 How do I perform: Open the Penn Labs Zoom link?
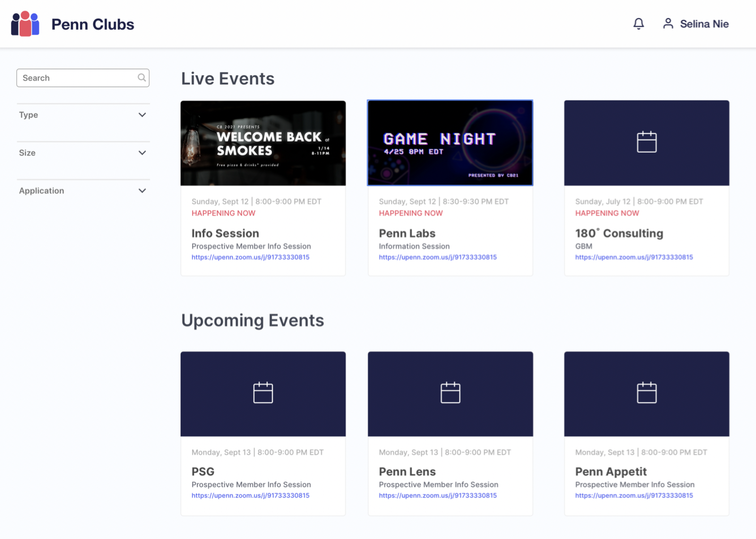tap(438, 257)
